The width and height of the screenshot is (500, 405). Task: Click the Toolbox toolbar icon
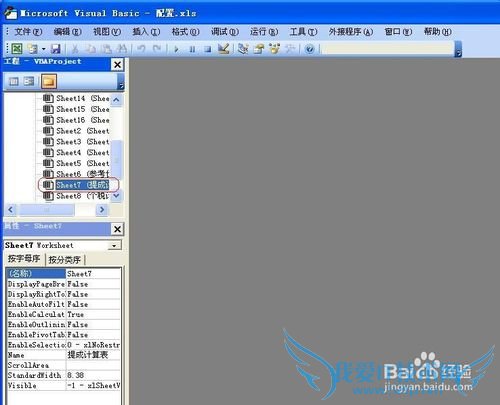[x=290, y=49]
